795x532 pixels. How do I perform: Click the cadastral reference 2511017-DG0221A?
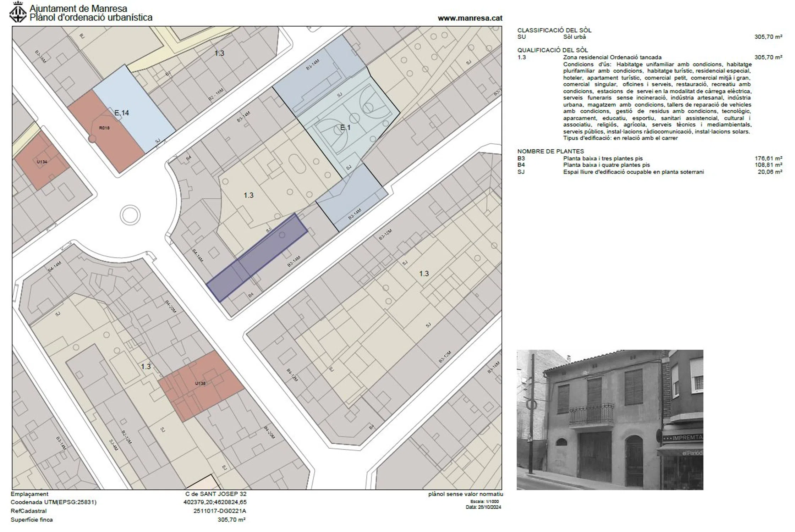[x=219, y=511]
